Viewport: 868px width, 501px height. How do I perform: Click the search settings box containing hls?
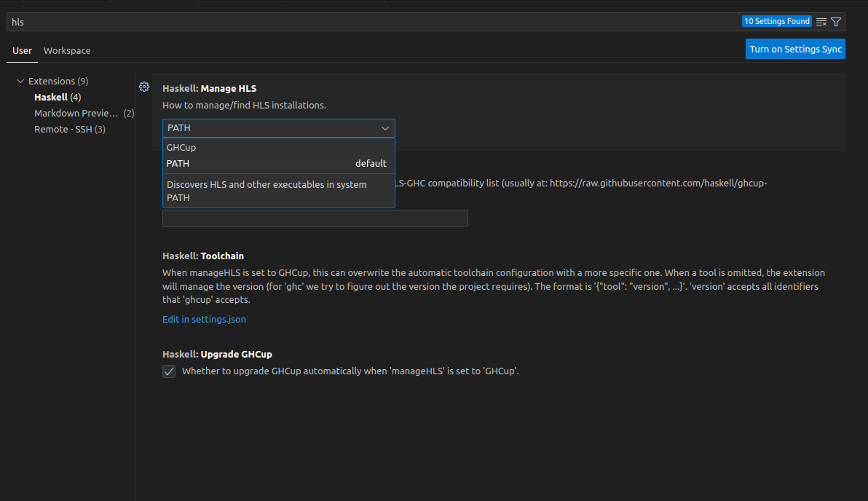tap(364, 22)
